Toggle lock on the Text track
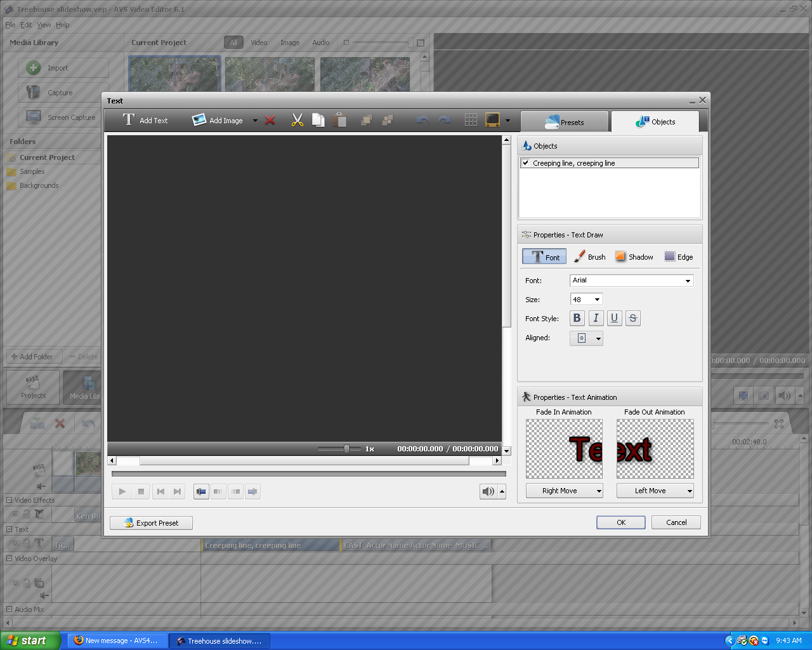Screen dimensions: 812x650 tap(27, 543)
